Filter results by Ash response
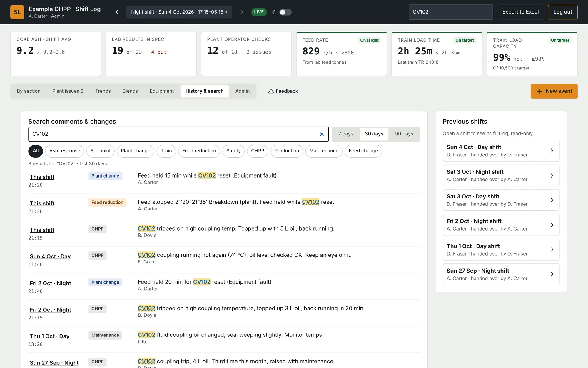Viewport: 588px width, 368px height. click(x=65, y=151)
